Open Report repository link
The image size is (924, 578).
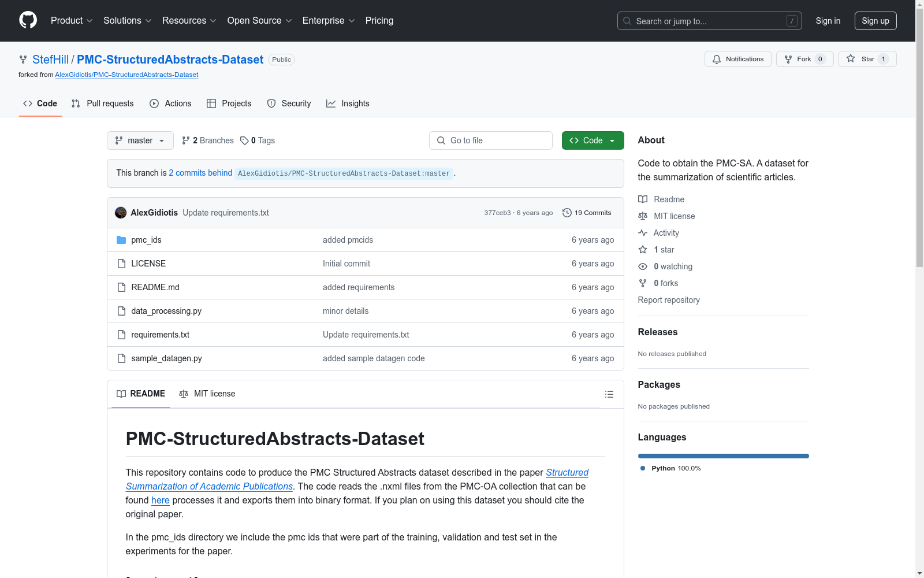click(x=669, y=300)
